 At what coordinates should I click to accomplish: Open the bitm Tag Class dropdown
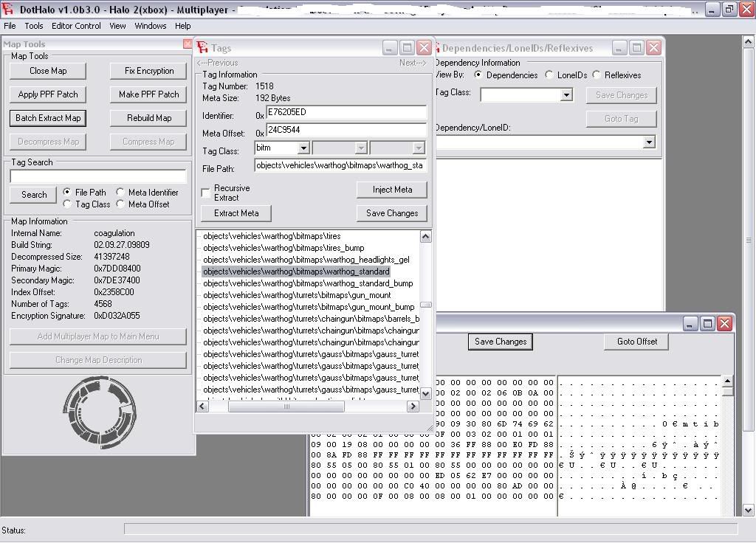303,148
